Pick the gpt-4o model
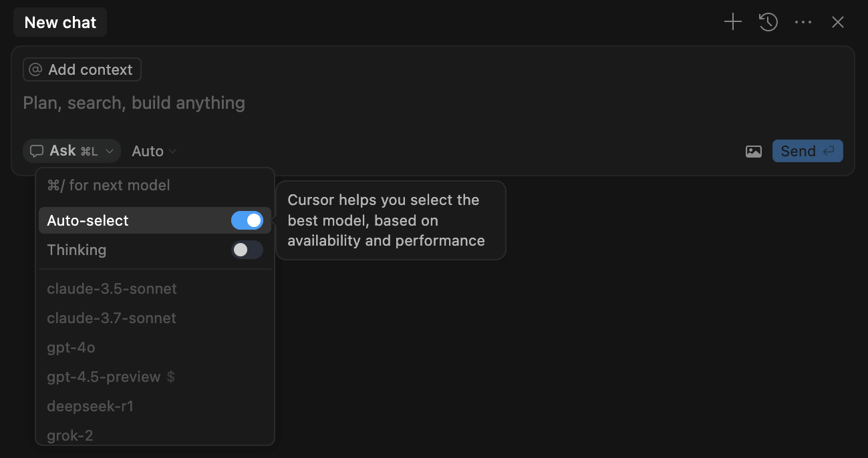Screen dimensions: 868x458 click(x=155, y=348)
